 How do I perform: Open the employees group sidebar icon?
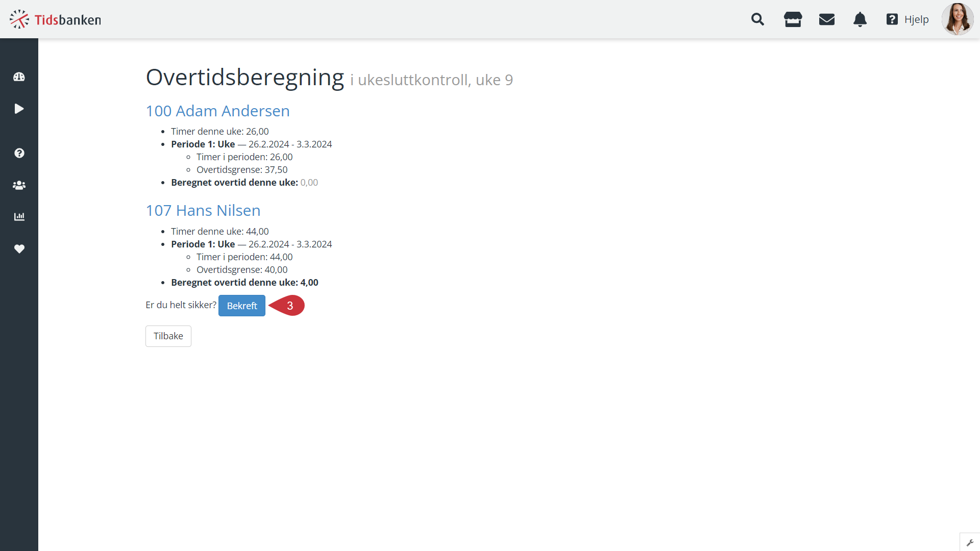tap(19, 185)
